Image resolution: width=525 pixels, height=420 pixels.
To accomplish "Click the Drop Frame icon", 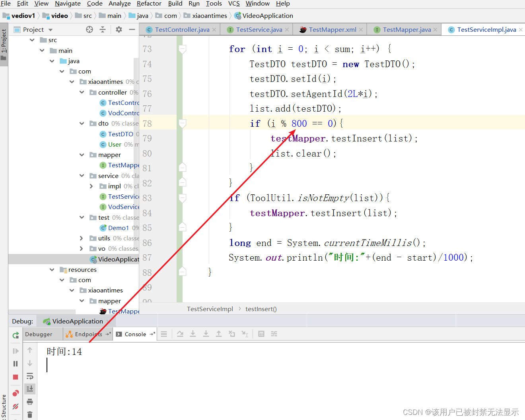I will coord(232,334).
